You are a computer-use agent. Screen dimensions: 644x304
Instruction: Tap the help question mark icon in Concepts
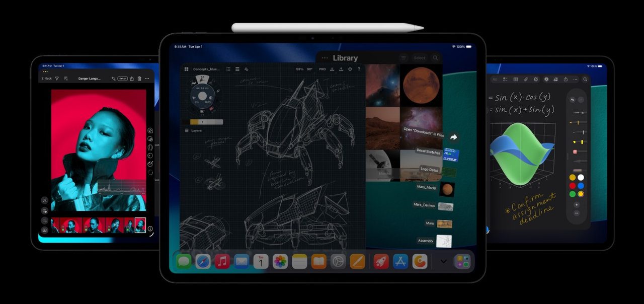click(359, 69)
